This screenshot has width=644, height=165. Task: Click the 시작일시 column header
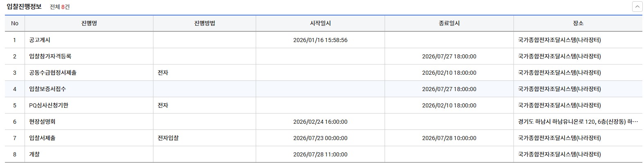click(x=320, y=23)
